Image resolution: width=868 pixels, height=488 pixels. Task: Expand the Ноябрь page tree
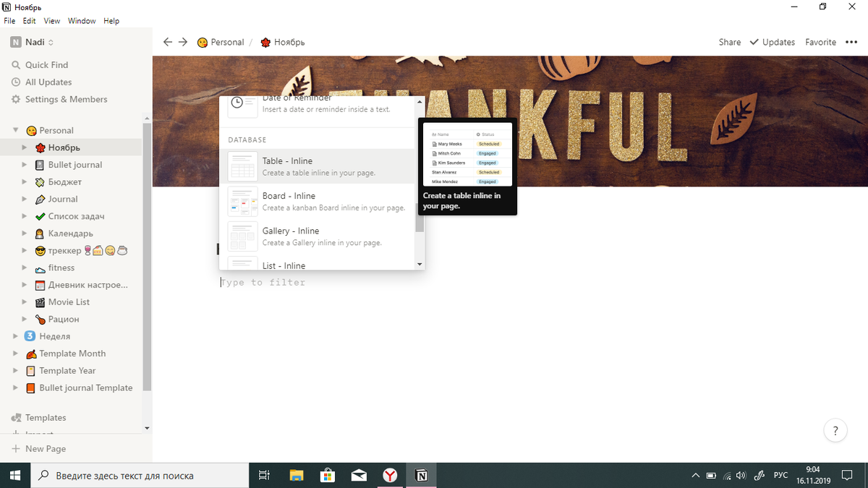click(x=25, y=147)
